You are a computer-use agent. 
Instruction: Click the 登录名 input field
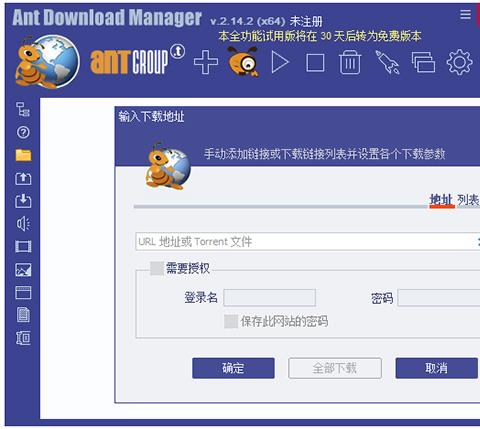click(269, 298)
